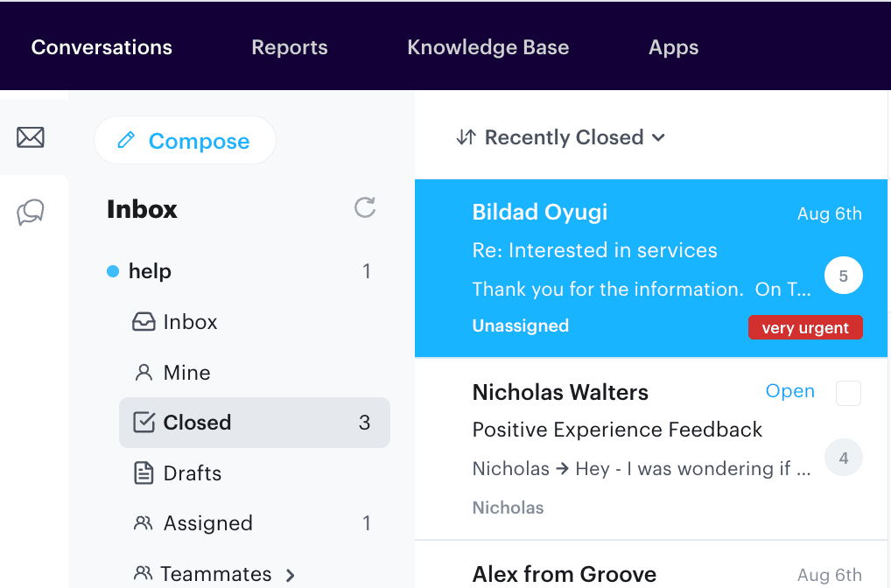Select the people icon beside Assigned
The image size is (891, 588).
[x=142, y=523]
